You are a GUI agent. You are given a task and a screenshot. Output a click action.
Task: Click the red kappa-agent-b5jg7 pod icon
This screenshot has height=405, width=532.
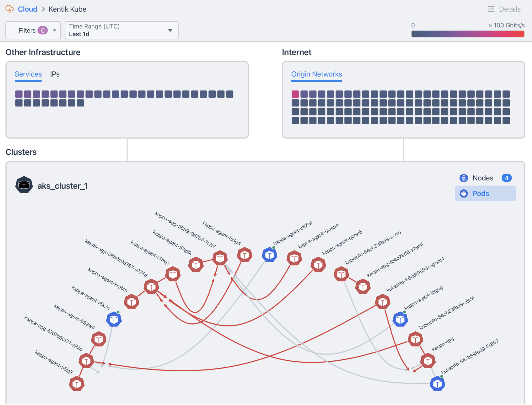[77, 384]
